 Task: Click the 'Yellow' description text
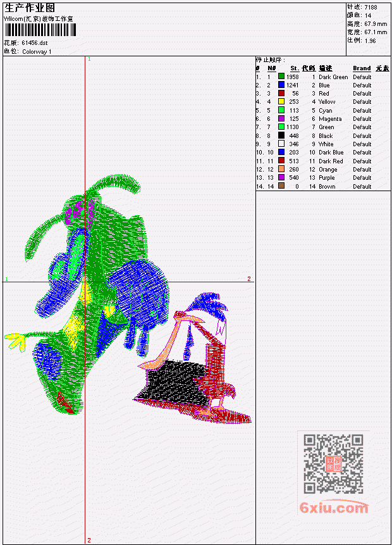(x=327, y=102)
